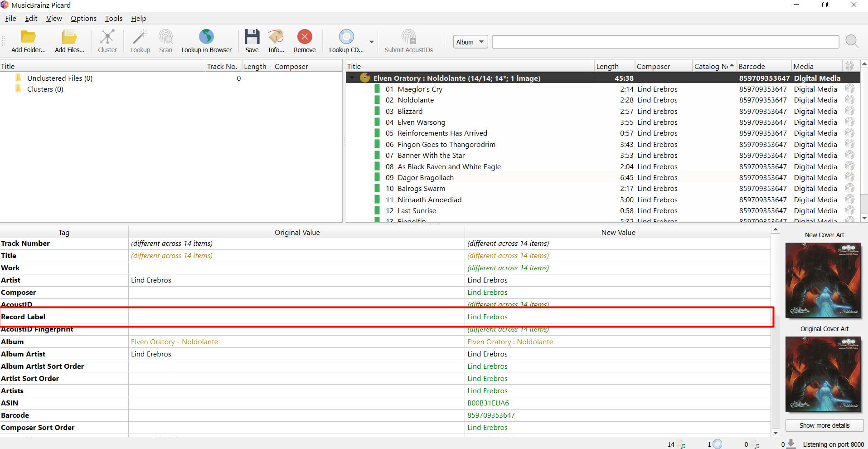Select track 11 Nirnaeth Arnoediad

(430, 200)
